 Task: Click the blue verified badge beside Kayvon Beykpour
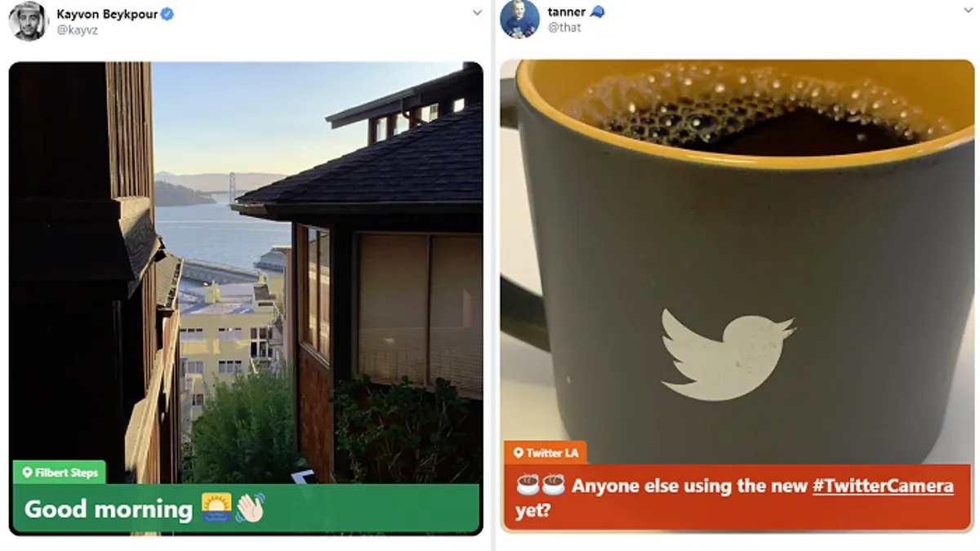[x=167, y=14]
